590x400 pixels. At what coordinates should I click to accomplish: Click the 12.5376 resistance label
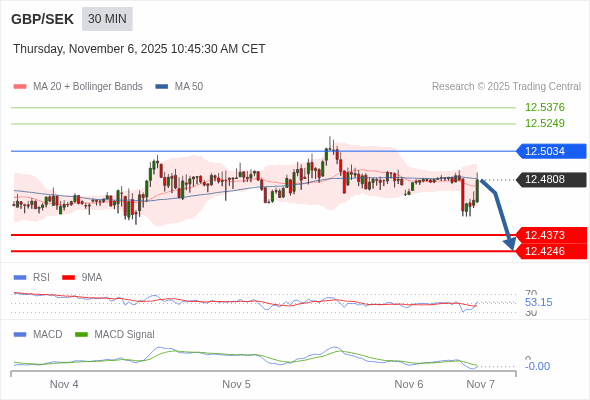tap(545, 107)
